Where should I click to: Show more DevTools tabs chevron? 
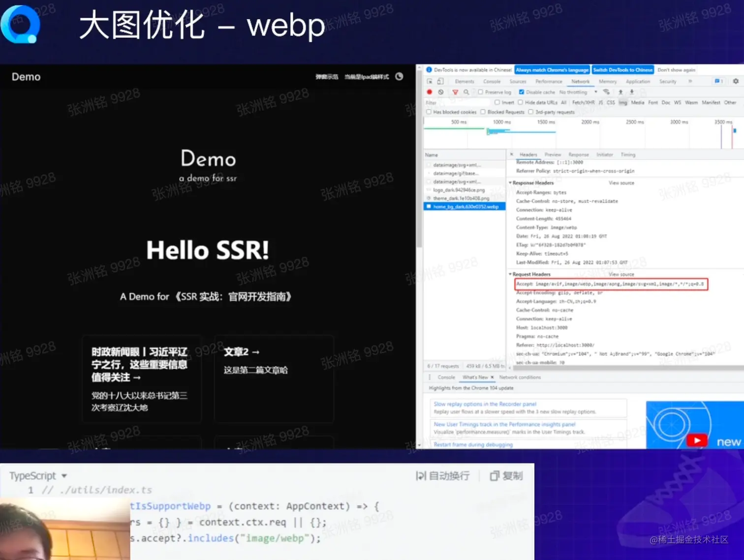click(x=690, y=81)
